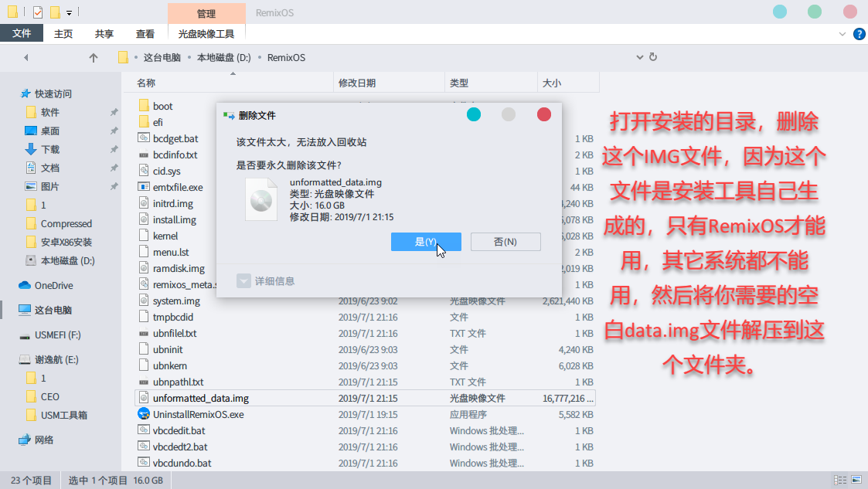Click the efi folder icon

(x=144, y=122)
